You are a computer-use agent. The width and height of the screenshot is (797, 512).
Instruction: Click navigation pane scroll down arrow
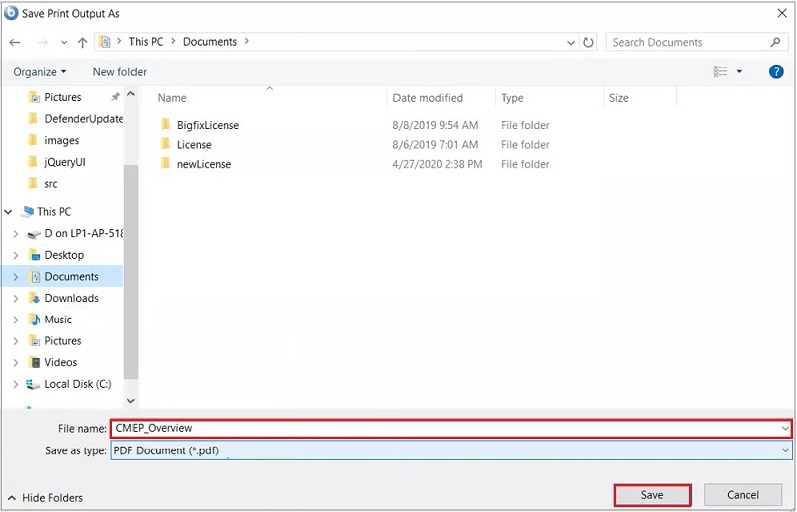(x=131, y=401)
